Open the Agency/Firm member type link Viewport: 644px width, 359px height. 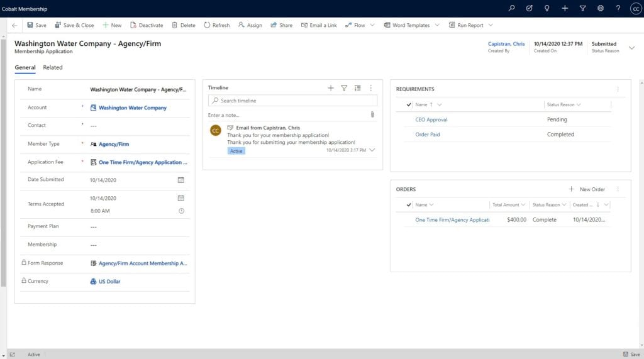tap(114, 144)
